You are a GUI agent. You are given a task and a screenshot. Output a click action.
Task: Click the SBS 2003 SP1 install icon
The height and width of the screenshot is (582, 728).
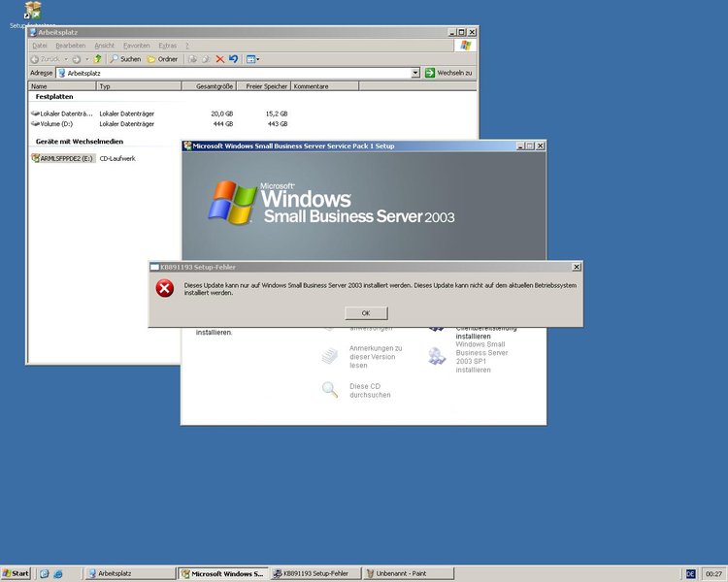[437, 356]
